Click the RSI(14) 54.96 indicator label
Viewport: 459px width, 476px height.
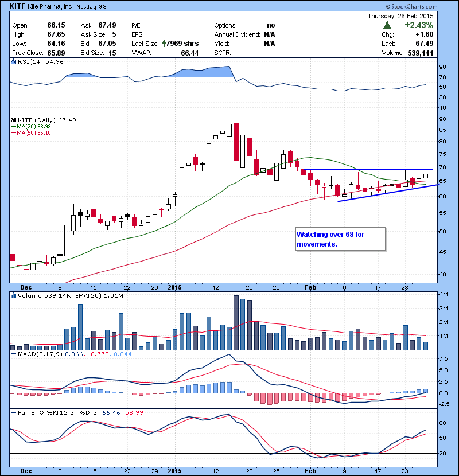click(x=40, y=61)
